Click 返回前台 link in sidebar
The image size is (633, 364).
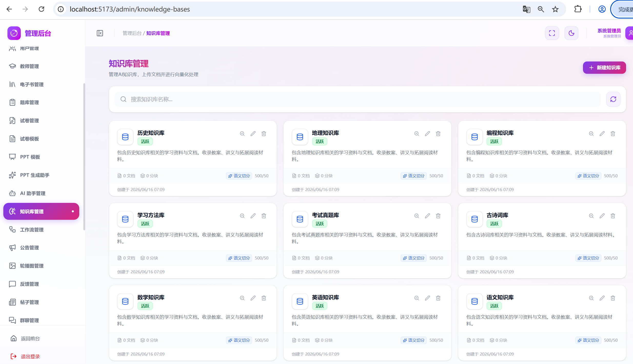click(x=25, y=338)
